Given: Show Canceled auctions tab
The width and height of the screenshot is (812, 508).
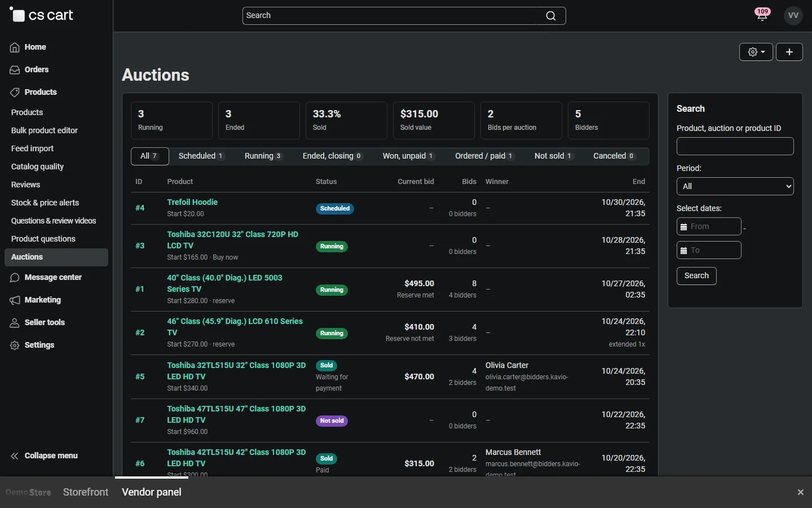Looking at the screenshot, I should coord(614,156).
